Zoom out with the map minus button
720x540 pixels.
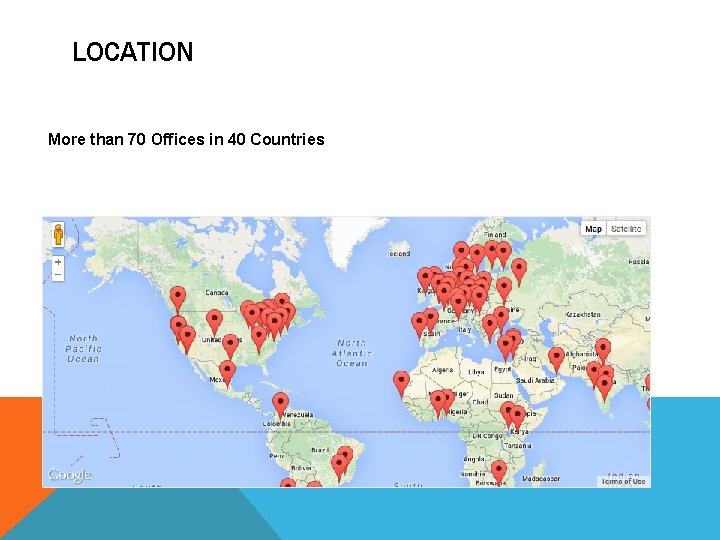coord(58,275)
